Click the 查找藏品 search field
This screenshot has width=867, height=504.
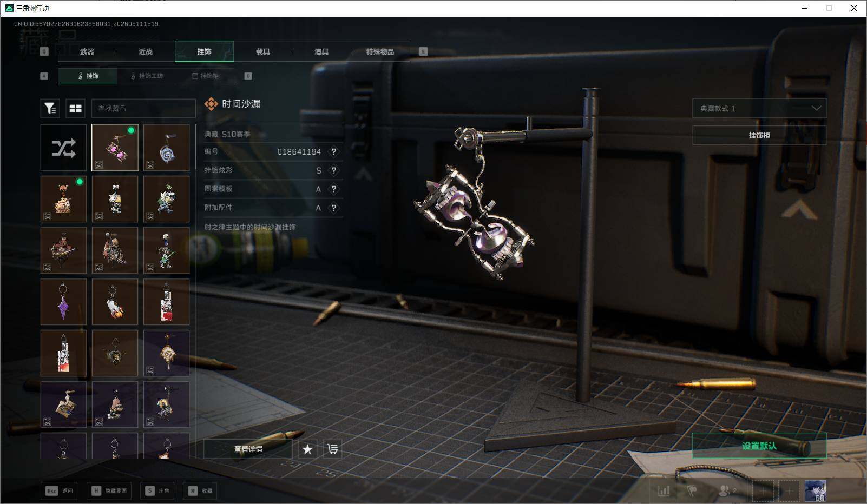click(143, 109)
